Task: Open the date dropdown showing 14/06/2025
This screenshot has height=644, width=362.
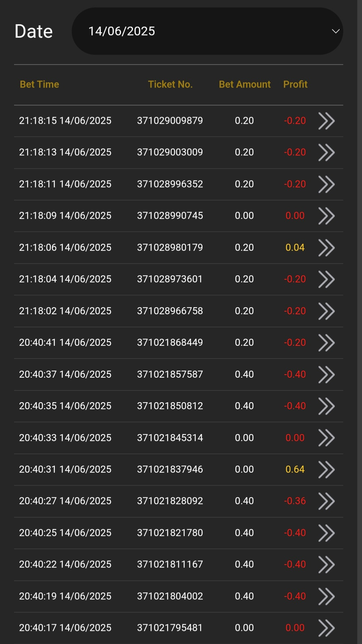Action: coord(207,31)
